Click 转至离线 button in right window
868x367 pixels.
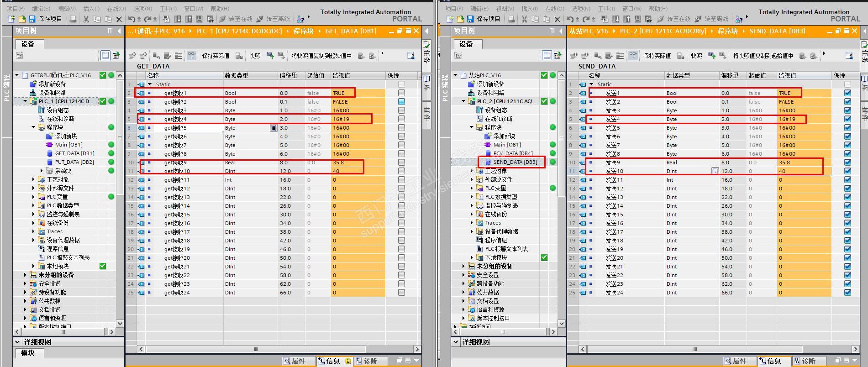pos(711,19)
